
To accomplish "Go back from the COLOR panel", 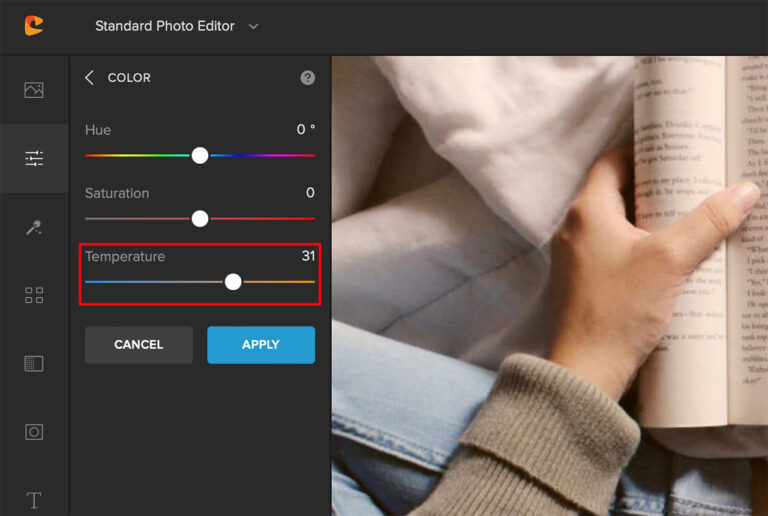I will 90,77.
